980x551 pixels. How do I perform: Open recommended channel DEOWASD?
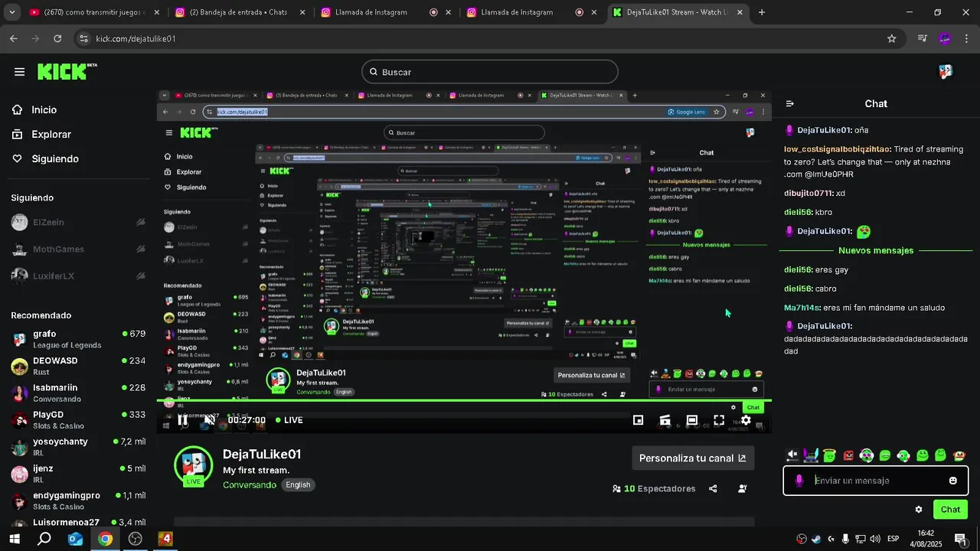pos(77,366)
